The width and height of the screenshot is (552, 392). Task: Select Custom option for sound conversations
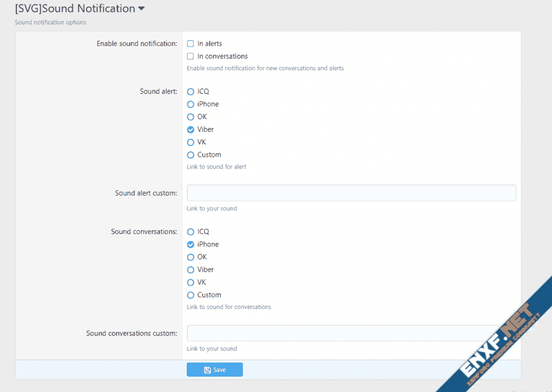pos(191,295)
